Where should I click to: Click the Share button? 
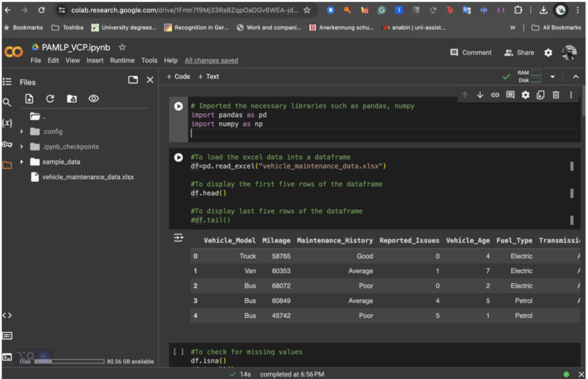519,52
